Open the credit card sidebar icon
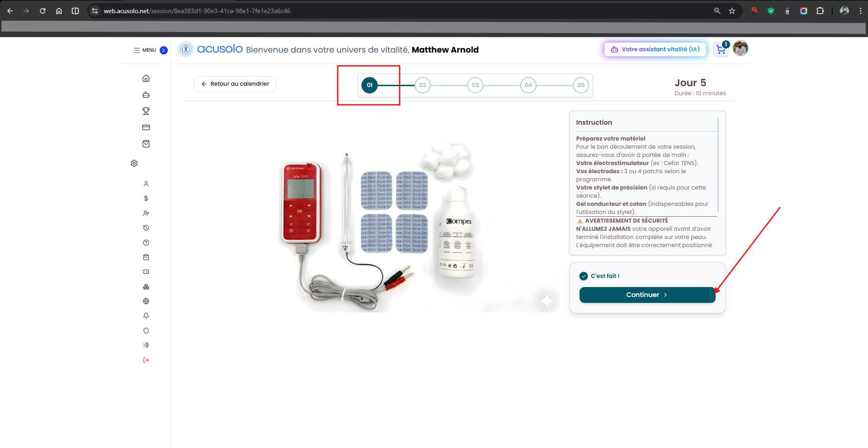This screenshot has width=868, height=448. [x=146, y=127]
